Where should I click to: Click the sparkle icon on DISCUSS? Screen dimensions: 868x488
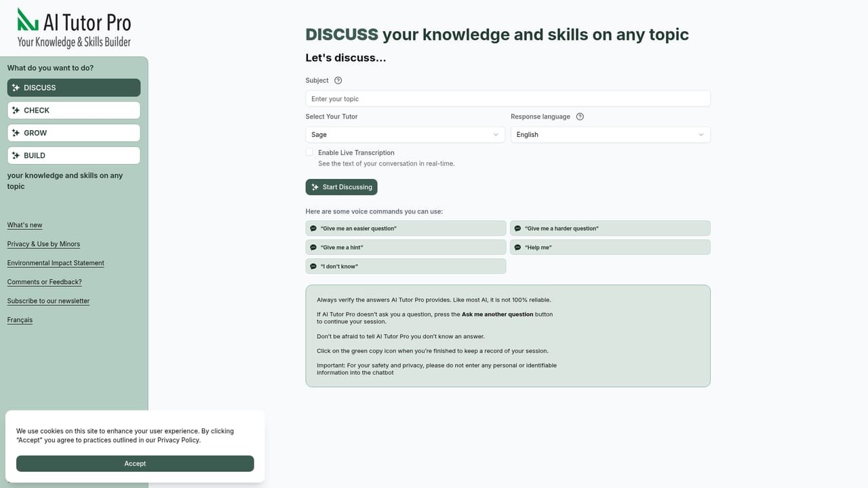[16, 87]
